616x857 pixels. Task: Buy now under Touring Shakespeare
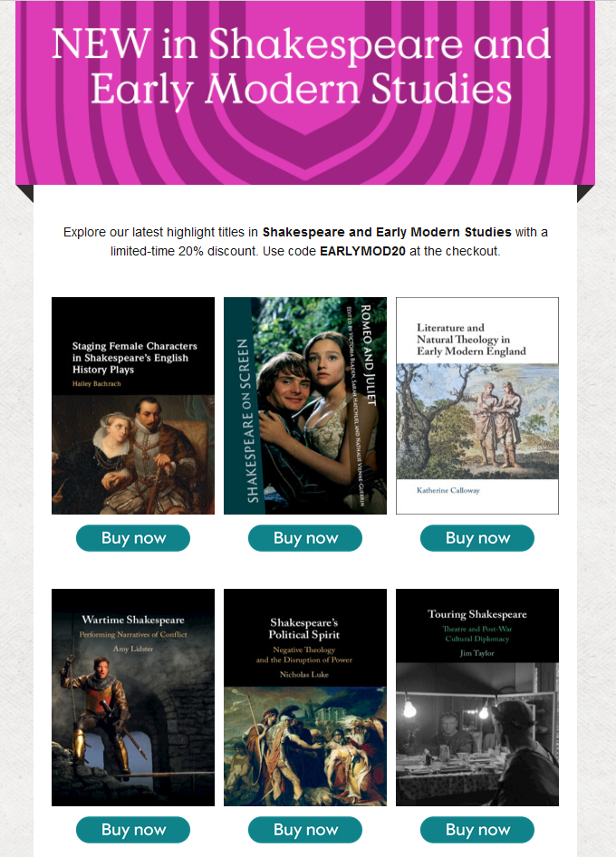click(477, 830)
